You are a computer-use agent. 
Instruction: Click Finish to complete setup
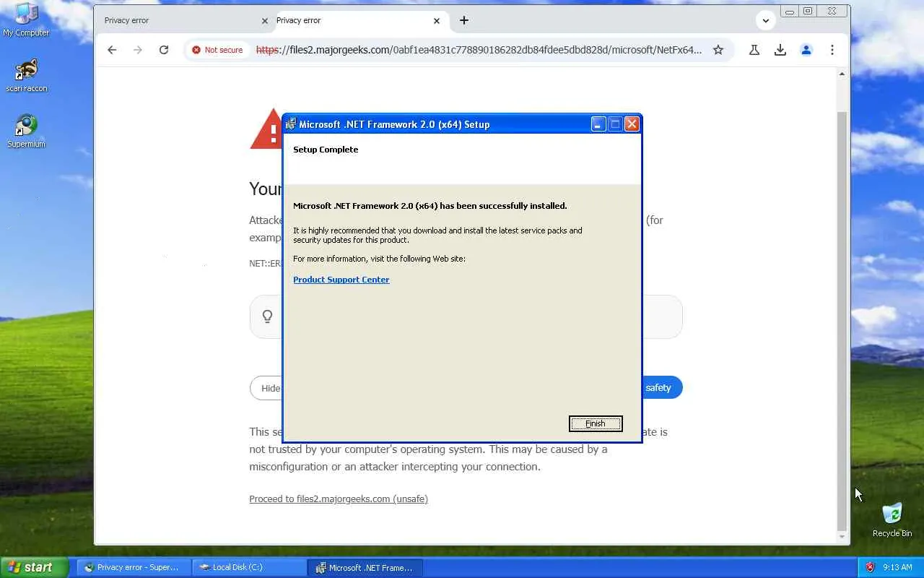coord(596,423)
